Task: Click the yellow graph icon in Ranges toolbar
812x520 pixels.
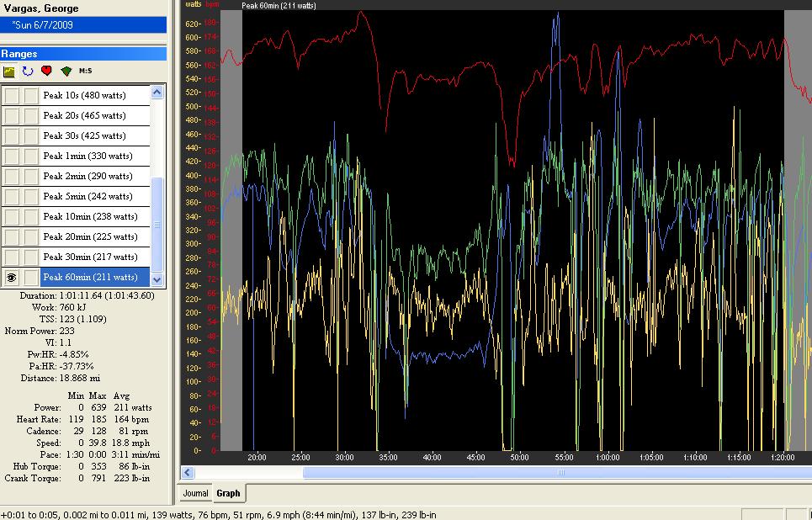Action: (x=9, y=72)
